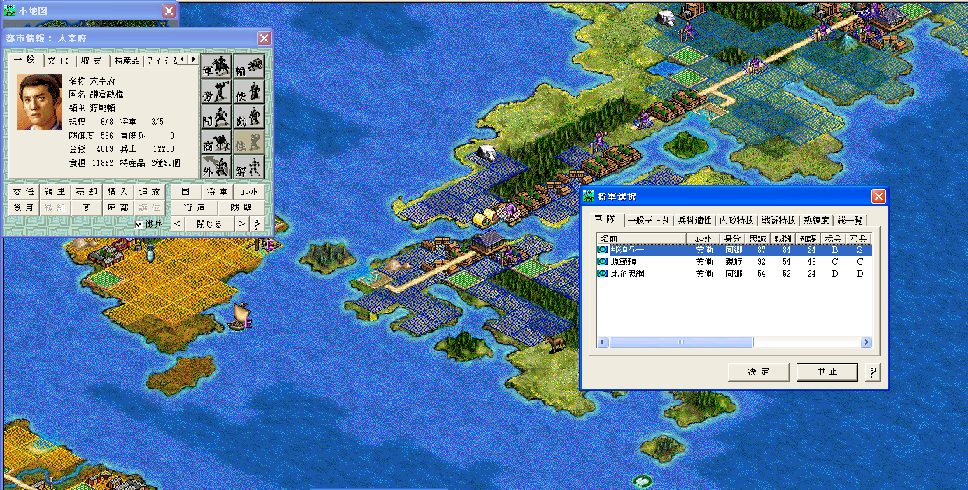Click the 身分 column header in the officer list
This screenshot has width=968, height=490.
pos(732,238)
